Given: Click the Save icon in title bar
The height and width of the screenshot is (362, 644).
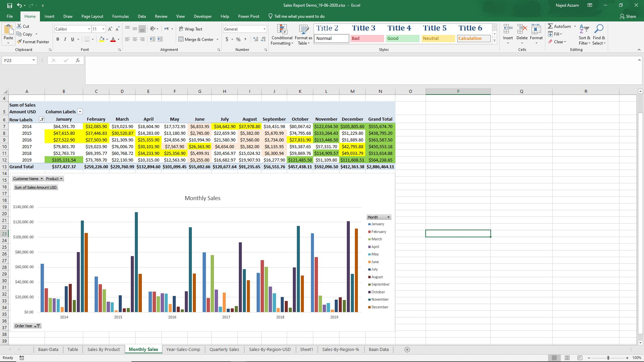Looking at the screenshot, I should 9,5.
